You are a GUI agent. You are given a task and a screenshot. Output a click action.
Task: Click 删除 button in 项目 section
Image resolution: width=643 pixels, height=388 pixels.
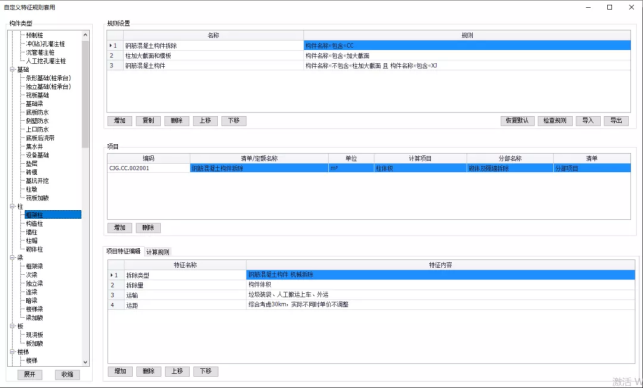click(x=148, y=228)
